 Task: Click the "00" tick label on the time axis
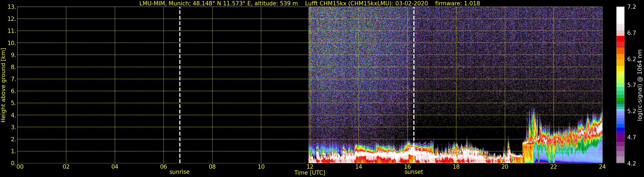20,167
